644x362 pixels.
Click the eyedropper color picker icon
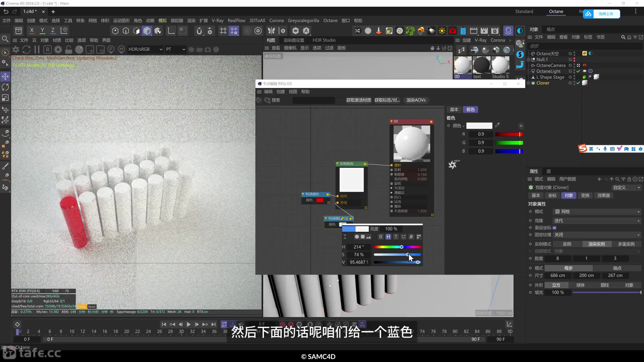497,125
